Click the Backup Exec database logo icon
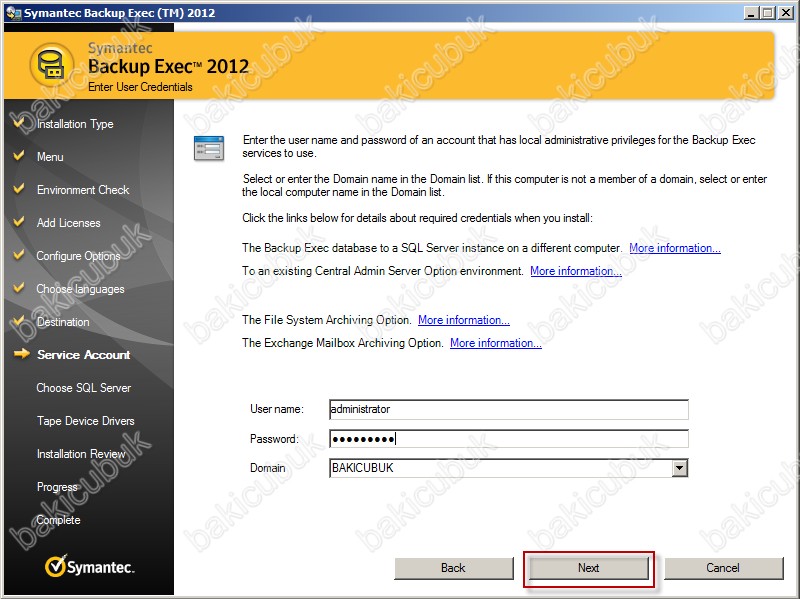 [52, 65]
